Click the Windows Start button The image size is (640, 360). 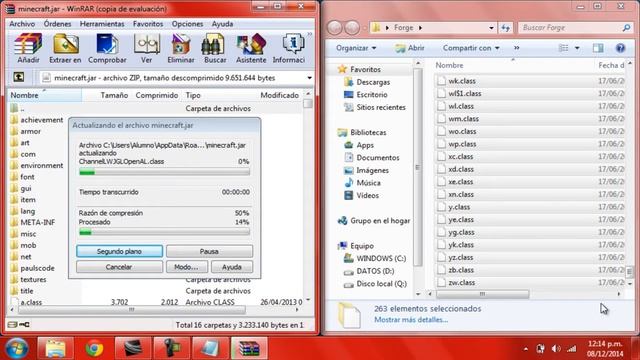tap(16, 349)
